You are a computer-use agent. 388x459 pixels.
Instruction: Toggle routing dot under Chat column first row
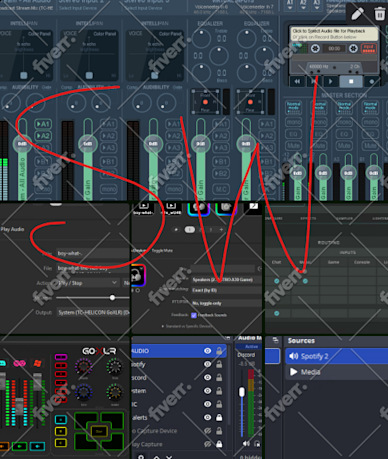(277, 281)
